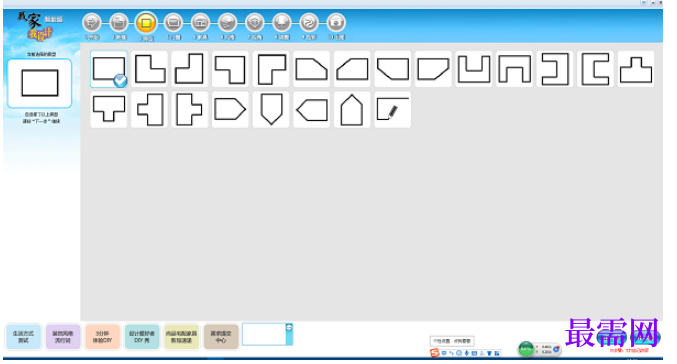677x364 pixels.
Task: Go to step 1 arrow icon
Action: point(92,22)
